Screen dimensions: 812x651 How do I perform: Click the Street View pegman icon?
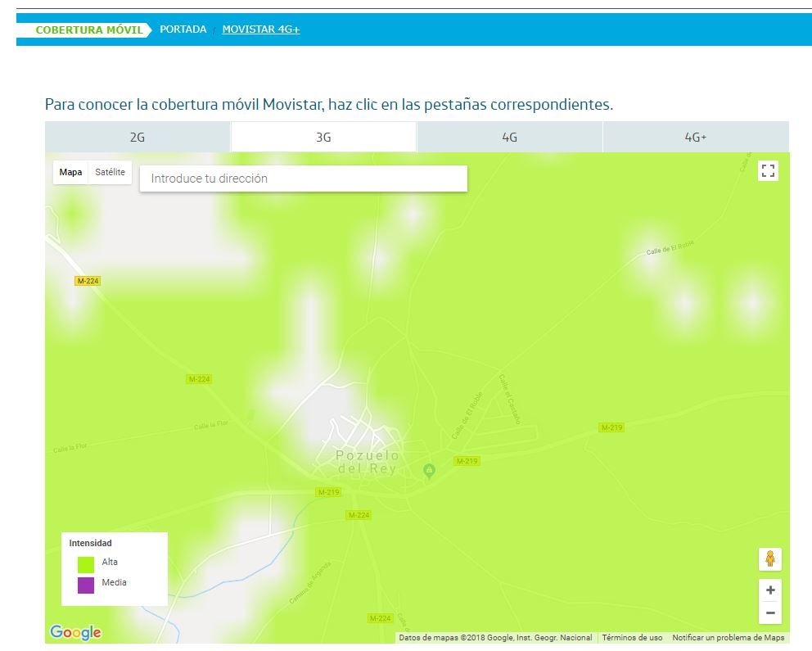point(769,558)
